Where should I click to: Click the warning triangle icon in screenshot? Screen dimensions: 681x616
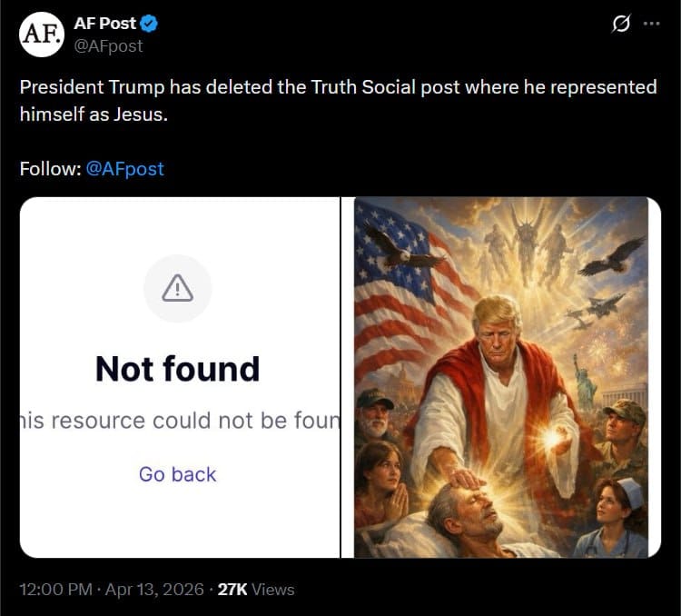pos(177,289)
